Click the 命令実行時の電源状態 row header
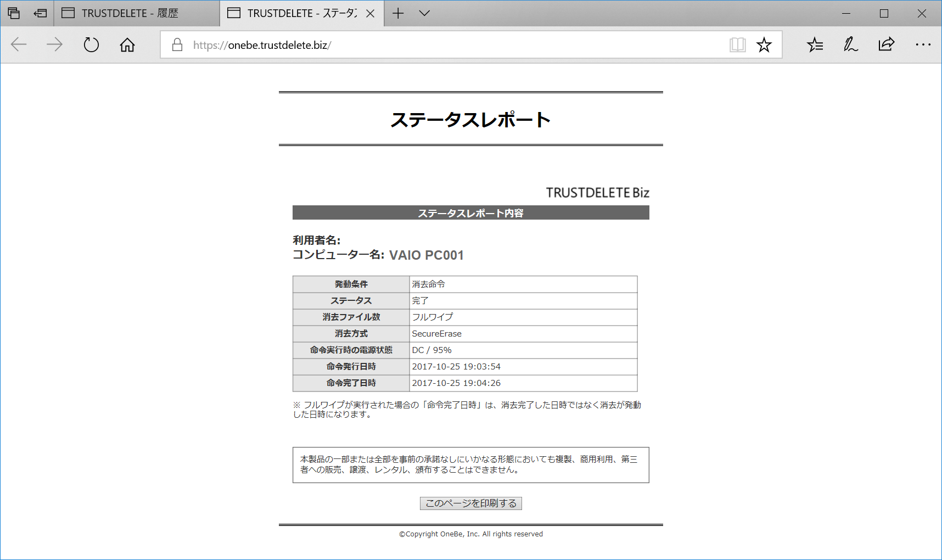 (351, 350)
